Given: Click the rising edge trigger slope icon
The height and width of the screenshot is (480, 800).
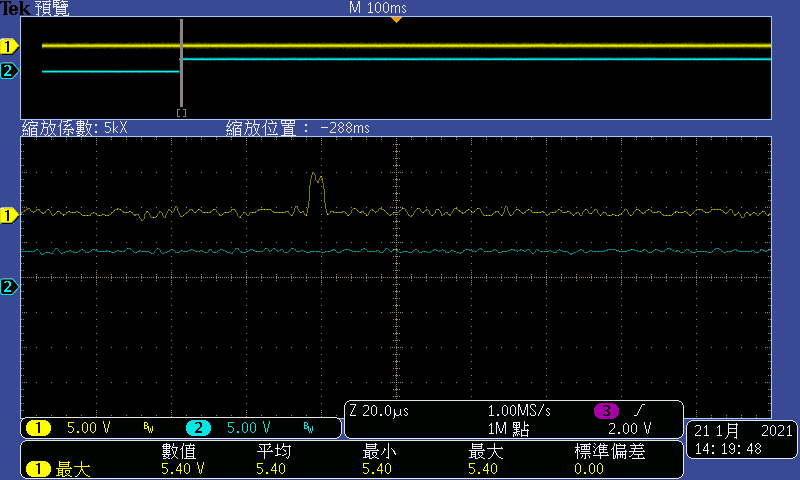Looking at the screenshot, I should coord(639,410).
